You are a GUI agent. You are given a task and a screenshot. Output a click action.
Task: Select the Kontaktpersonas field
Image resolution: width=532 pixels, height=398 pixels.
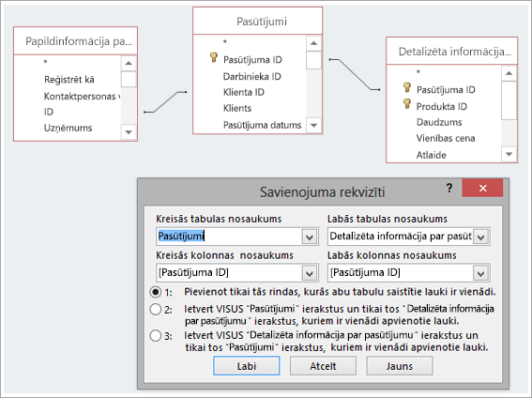point(82,96)
